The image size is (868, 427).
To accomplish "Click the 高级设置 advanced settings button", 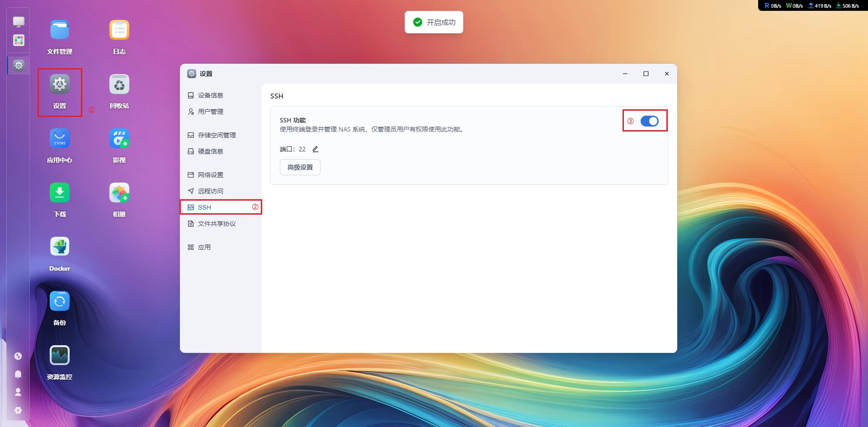I will 300,167.
